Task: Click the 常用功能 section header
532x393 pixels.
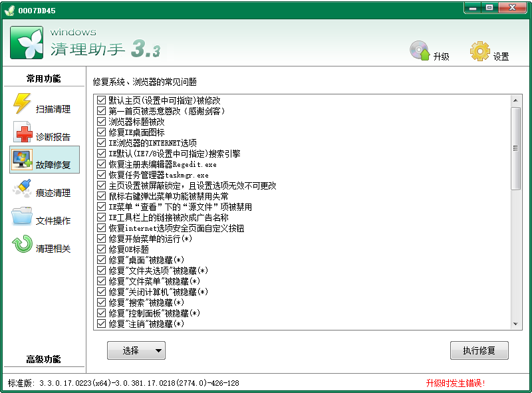Action: pos(43,78)
